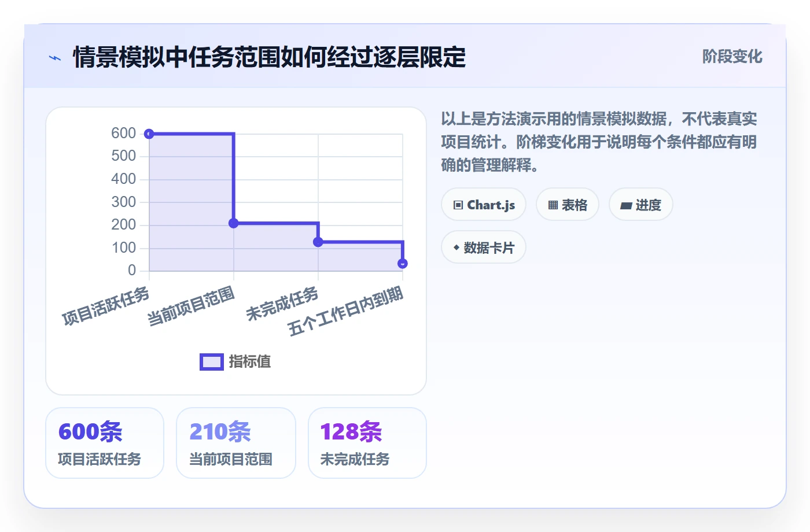Screen dimensions: 810x532
Task: Click the 未完成任务 data point on chart
Action: point(318,242)
